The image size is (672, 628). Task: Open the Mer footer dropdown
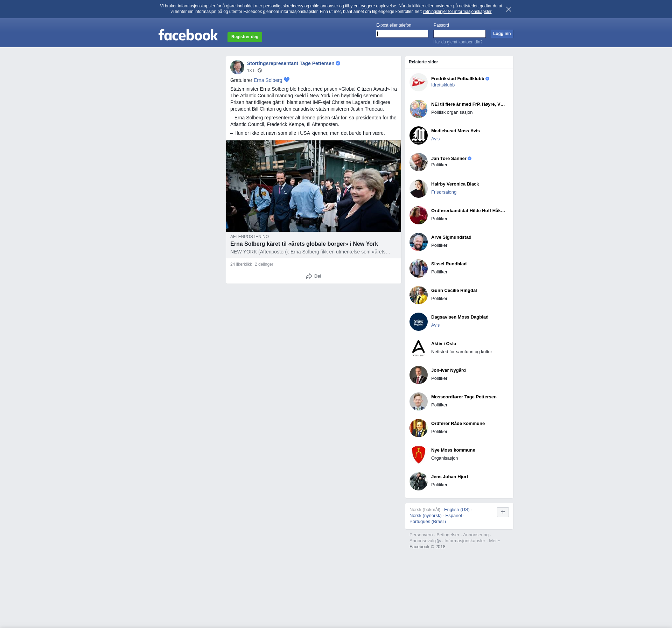[494, 541]
